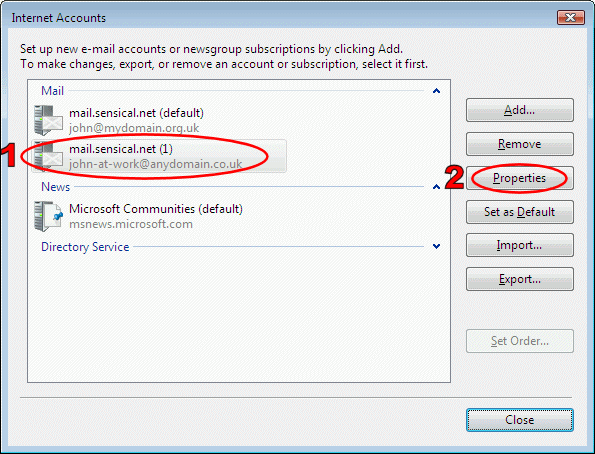Click Set as Default button
This screenshot has height=454, width=595.
pos(519,212)
